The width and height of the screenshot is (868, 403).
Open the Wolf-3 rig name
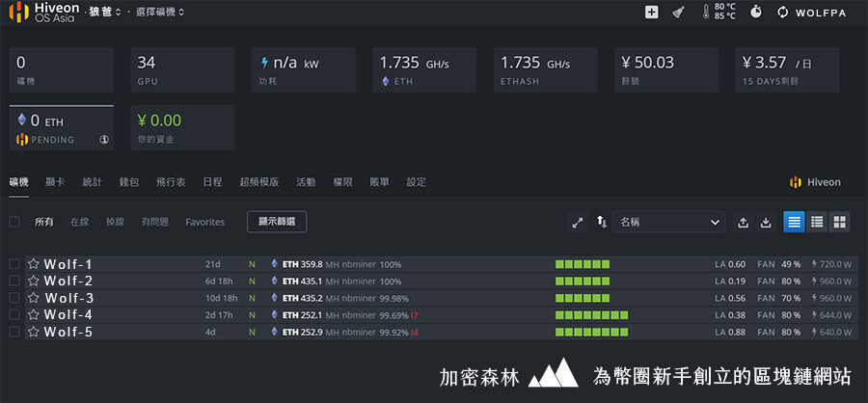[x=69, y=298]
